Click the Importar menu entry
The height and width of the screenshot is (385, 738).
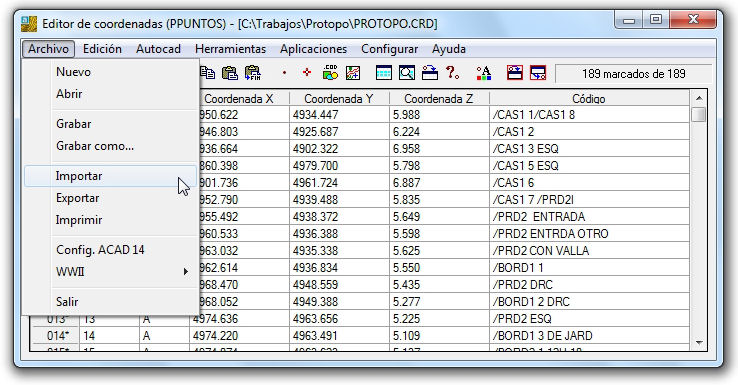click(111, 176)
